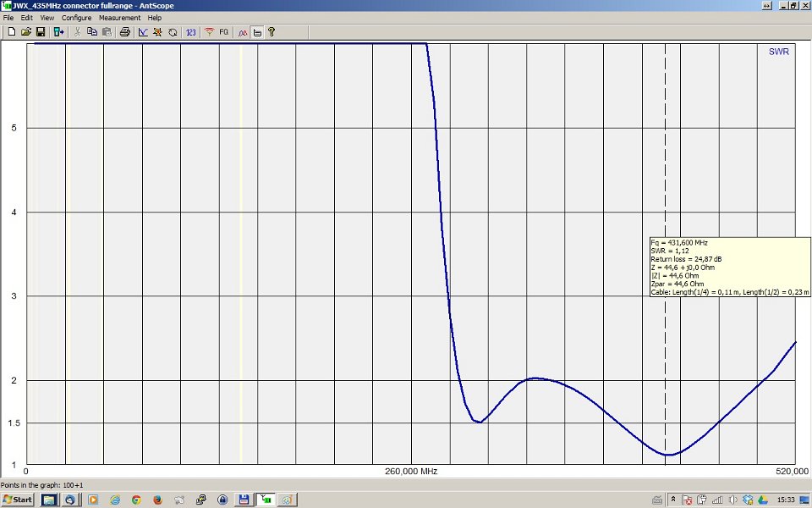
Task: Click the curve minimum near the dashed cursor
Action: click(x=668, y=455)
